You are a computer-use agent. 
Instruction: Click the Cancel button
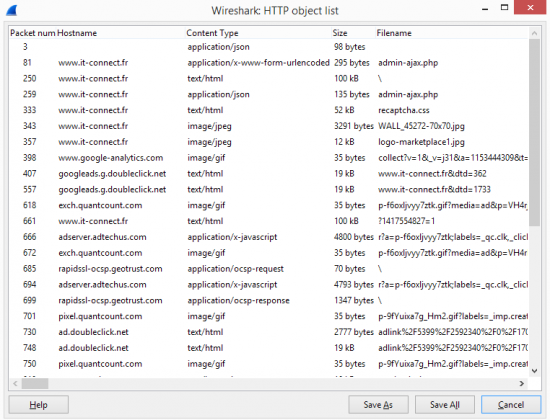[511, 405]
